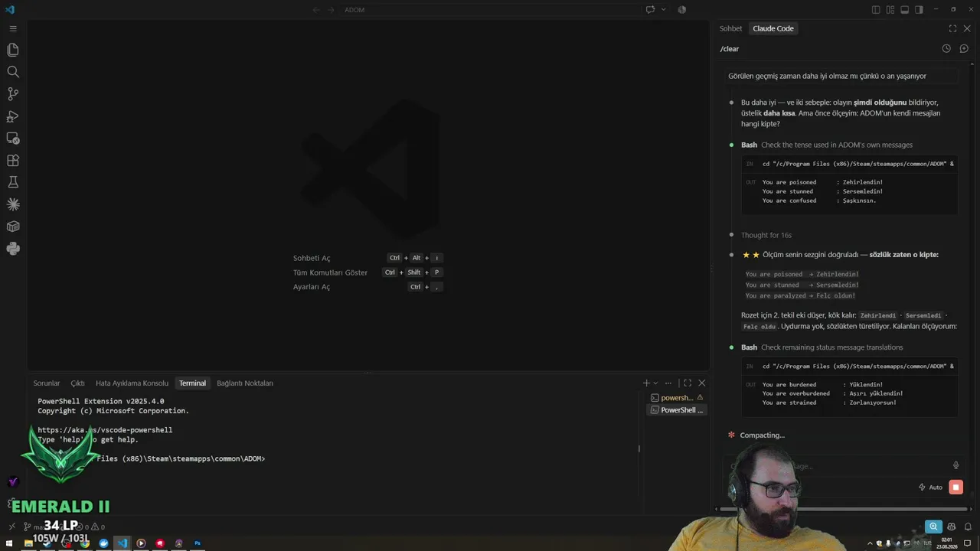980x551 pixels.
Task: Toggle the primary side bar layout button
Action: click(876, 10)
